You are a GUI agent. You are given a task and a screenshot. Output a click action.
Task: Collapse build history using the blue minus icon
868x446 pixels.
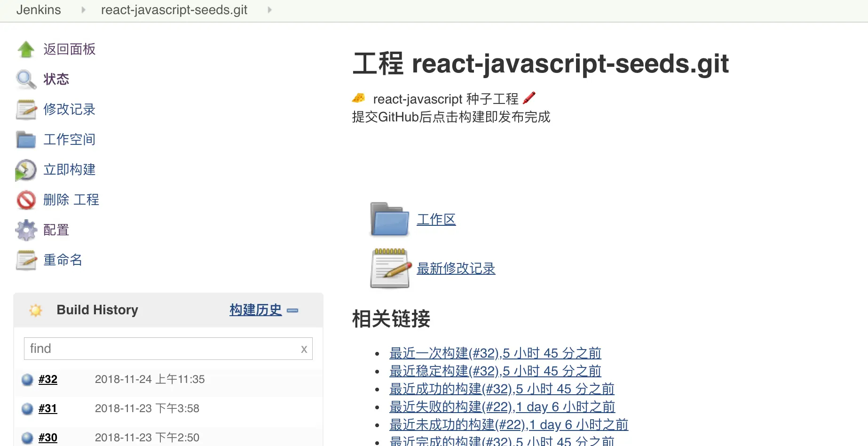(292, 311)
